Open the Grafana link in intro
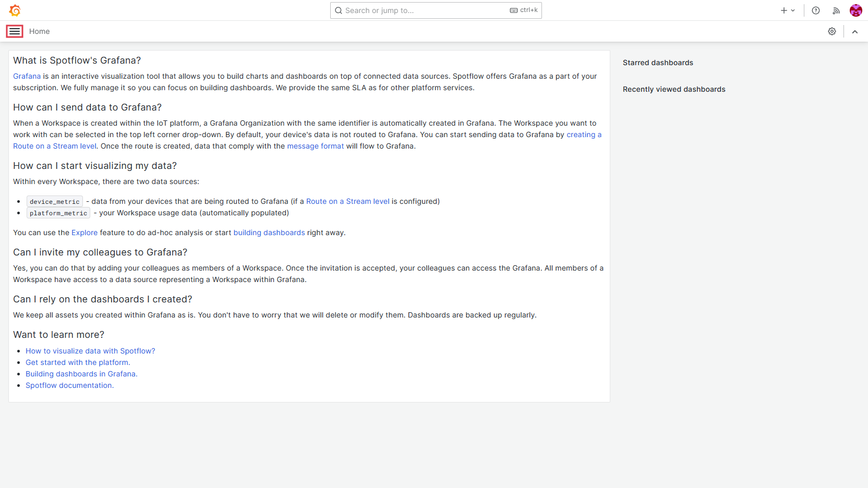The height and width of the screenshot is (488, 868). 27,76
